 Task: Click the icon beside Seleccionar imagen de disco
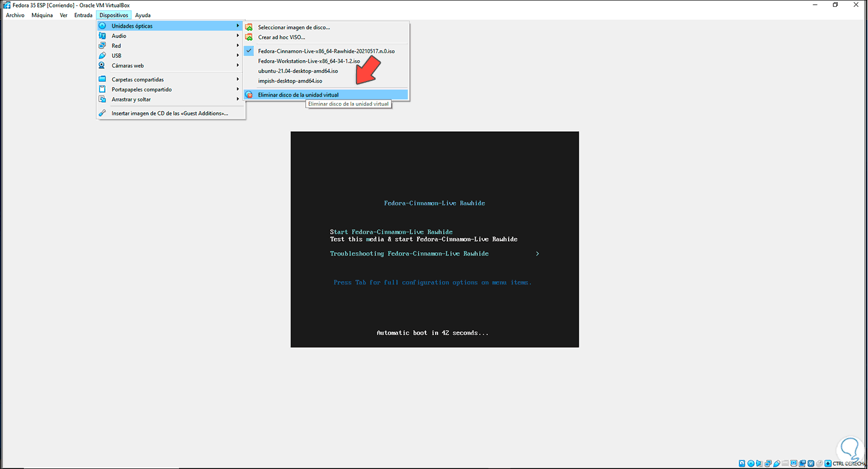[249, 27]
